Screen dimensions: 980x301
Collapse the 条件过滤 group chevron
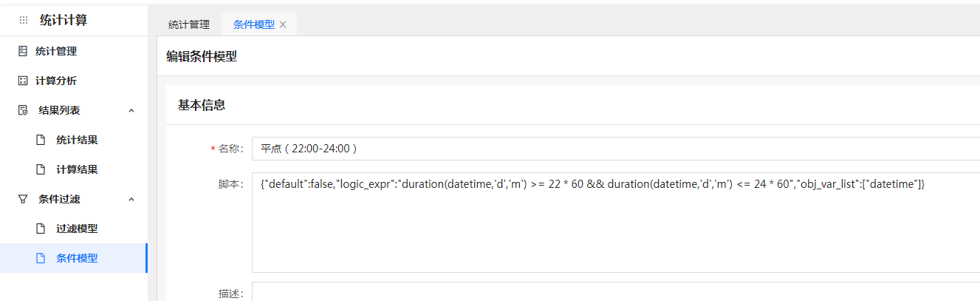pos(131,199)
